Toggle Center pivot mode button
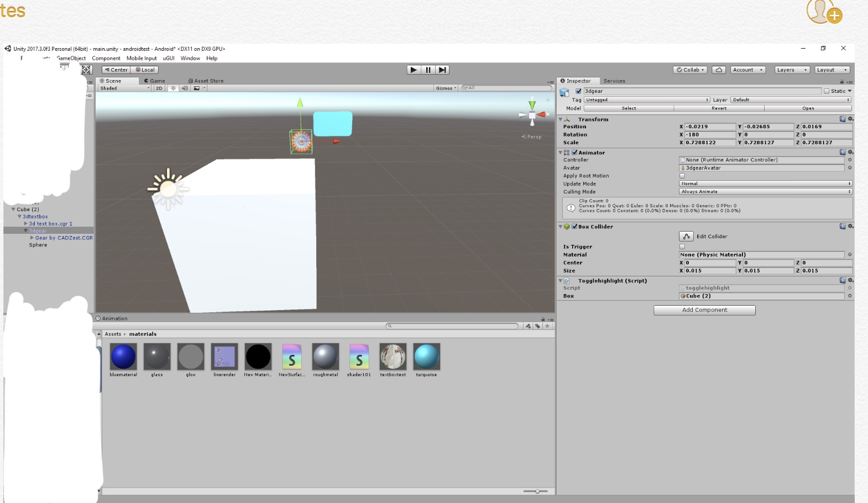The height and width of the screenshot is (503, 868). tap(116, 70)
